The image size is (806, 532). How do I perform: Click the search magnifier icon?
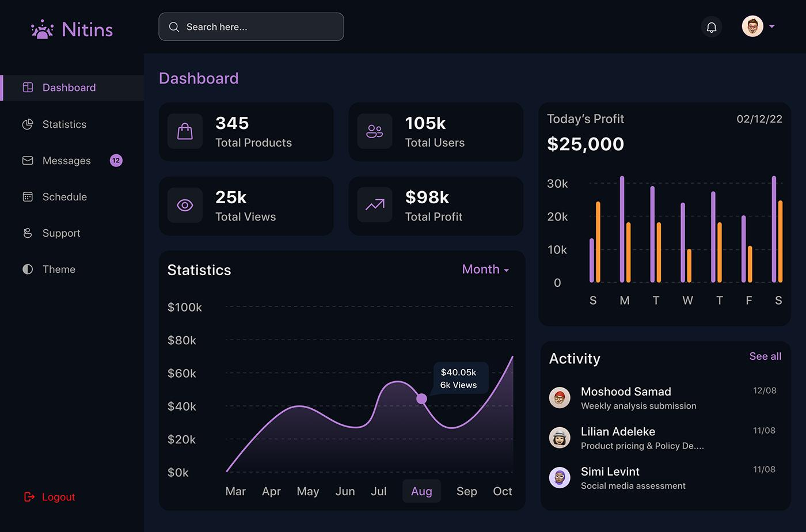point(174,27)
